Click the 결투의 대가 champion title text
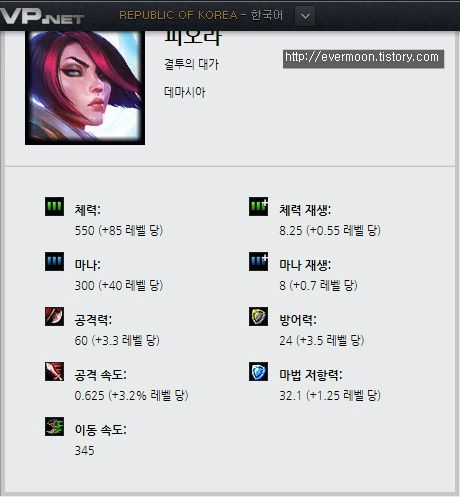Viewport: 460px width, 497px height. [x=191, y=64]
